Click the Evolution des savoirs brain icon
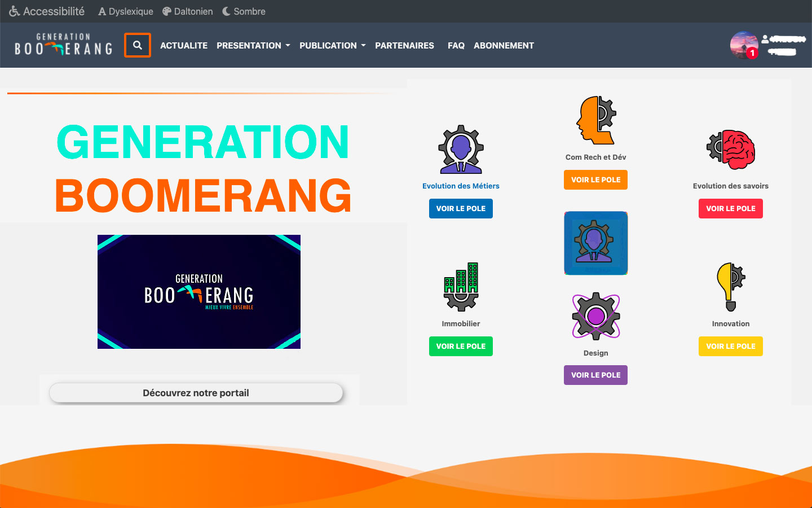This screenshot has width=812, height=508. tap(731, 150)
